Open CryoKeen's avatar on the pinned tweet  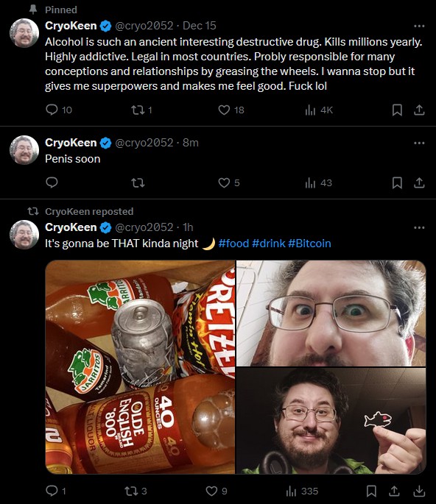click(24, 33)
